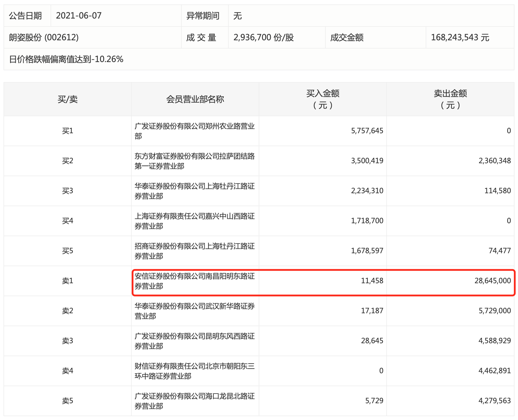Click highlighted 安信证券 南昌阳明东路 branch
Viewport: 518px width, 420px height.
coord(194,281)
